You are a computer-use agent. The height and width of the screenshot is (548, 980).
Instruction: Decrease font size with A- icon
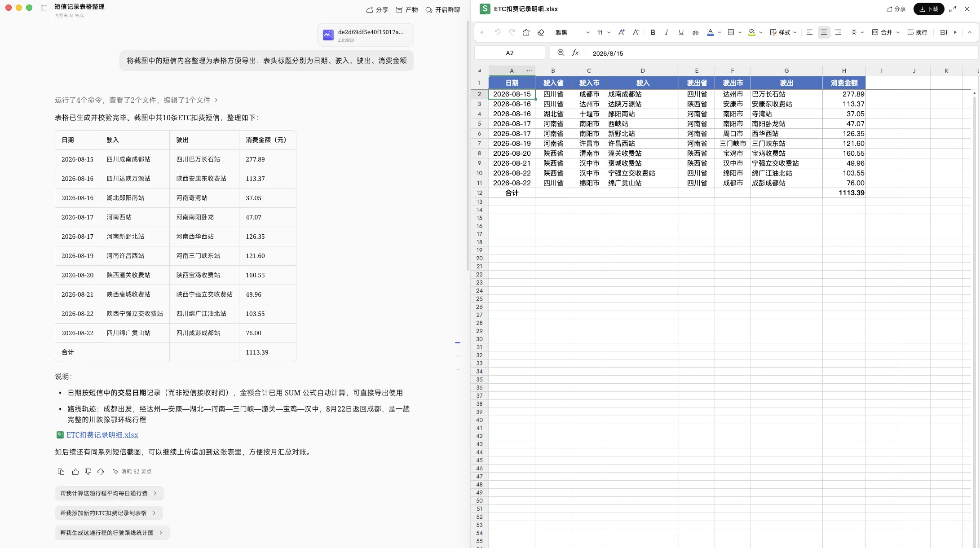click(636, 32)
